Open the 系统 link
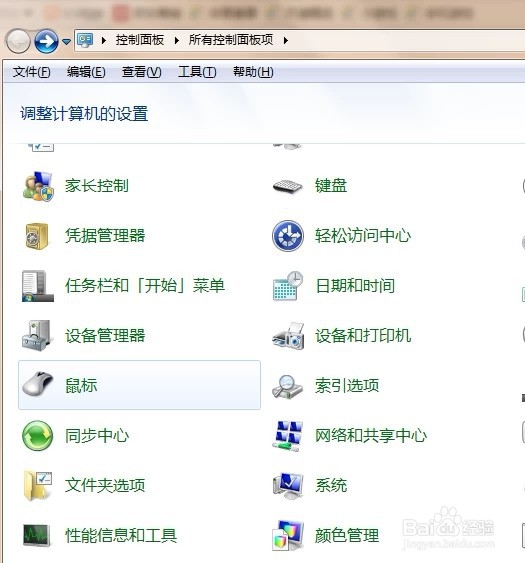Image resolution: width=525 pixels, height=563 pixels. pyautogui.click(x=331, y=485)
